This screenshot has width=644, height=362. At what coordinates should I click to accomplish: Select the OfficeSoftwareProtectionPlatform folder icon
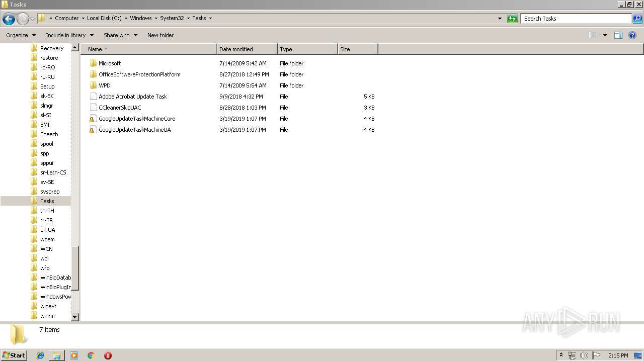[93, 74]
